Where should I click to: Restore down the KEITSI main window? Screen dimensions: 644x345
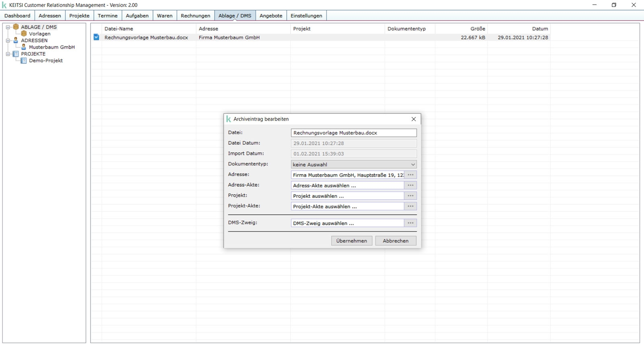614,5
